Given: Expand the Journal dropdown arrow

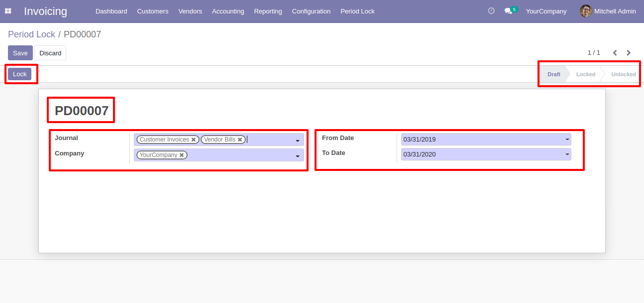Looking at the screenshot, I should 298,141.
